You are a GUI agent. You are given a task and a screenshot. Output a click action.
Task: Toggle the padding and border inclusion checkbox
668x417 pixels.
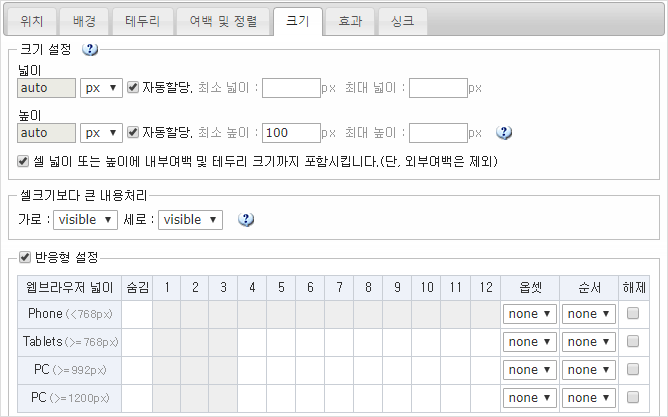coord(25,160)
